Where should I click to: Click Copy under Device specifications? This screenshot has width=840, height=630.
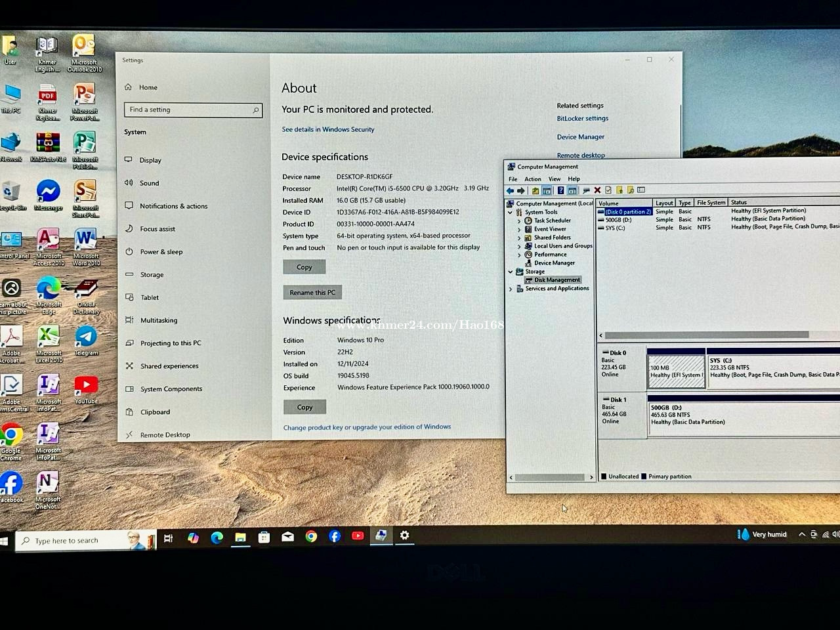click(x=304, y=267)
